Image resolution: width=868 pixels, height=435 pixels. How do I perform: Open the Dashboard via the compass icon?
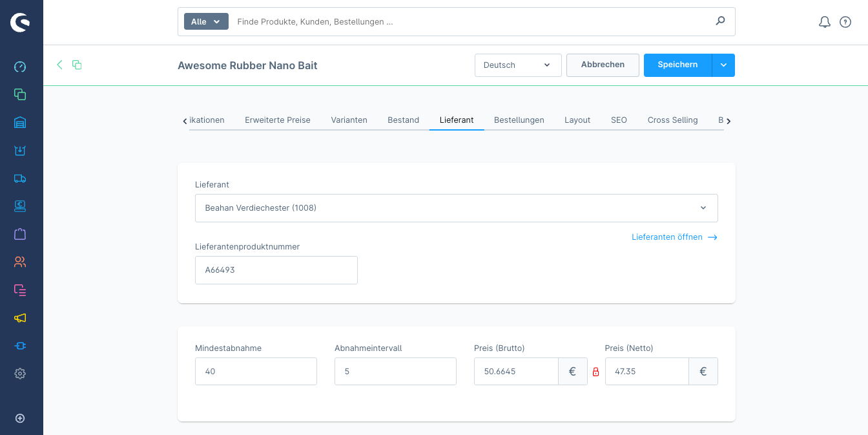pos(20,67)
